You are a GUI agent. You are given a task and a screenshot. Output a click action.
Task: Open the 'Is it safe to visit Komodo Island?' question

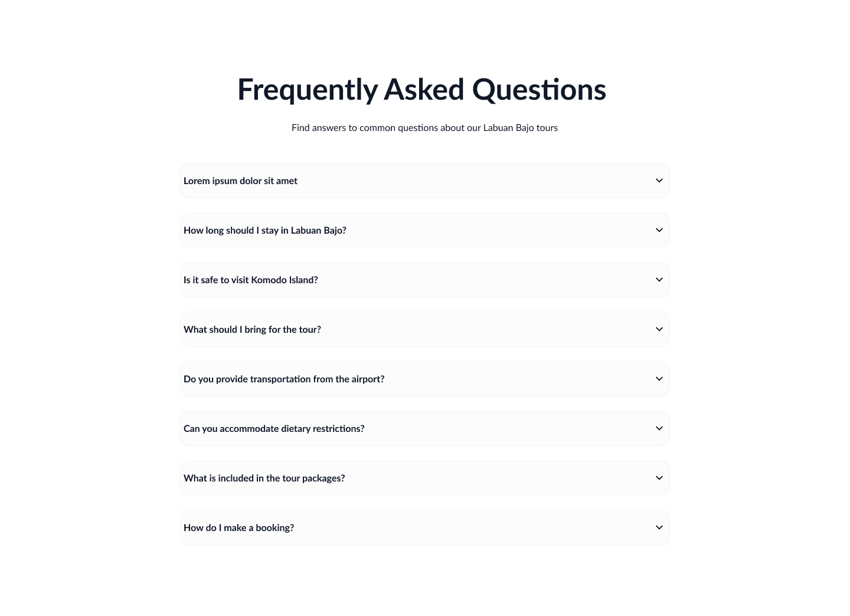point(424,280)
